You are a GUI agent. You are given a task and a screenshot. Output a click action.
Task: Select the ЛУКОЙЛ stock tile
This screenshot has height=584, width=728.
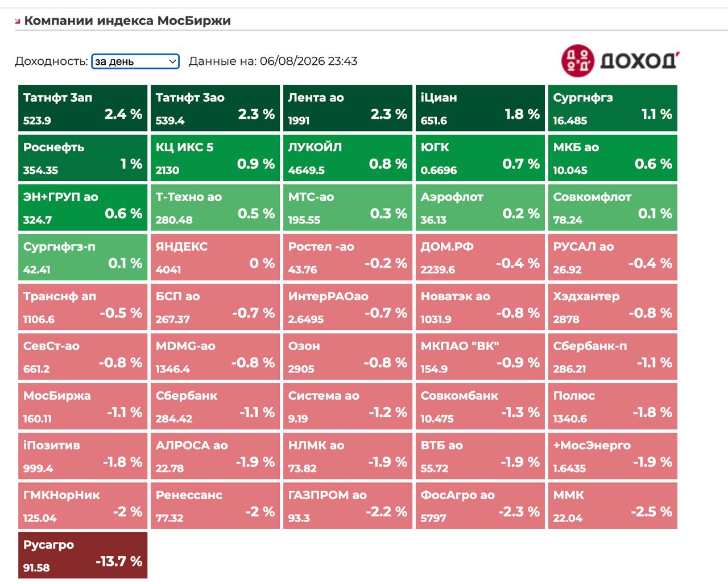click(348, 158)
